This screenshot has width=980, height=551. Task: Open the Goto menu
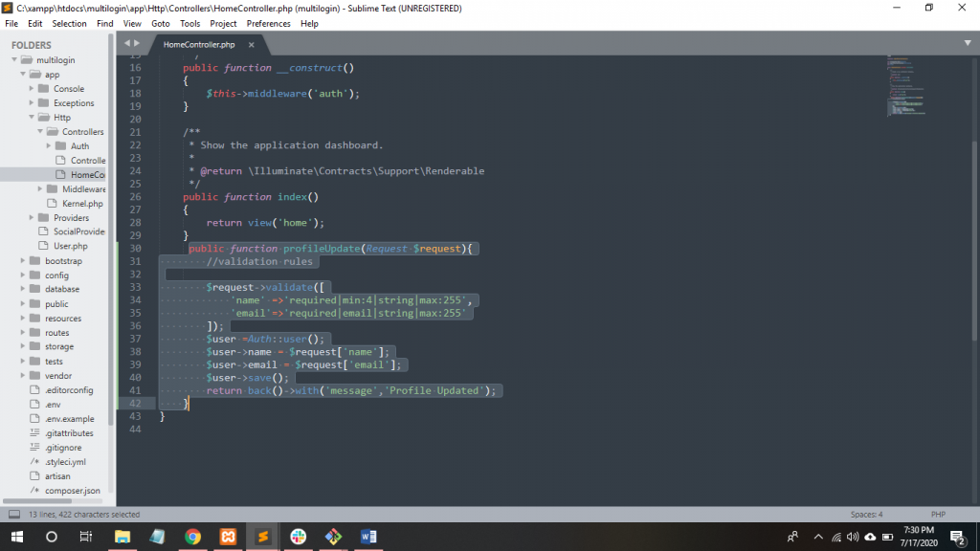tap(160, 23)
